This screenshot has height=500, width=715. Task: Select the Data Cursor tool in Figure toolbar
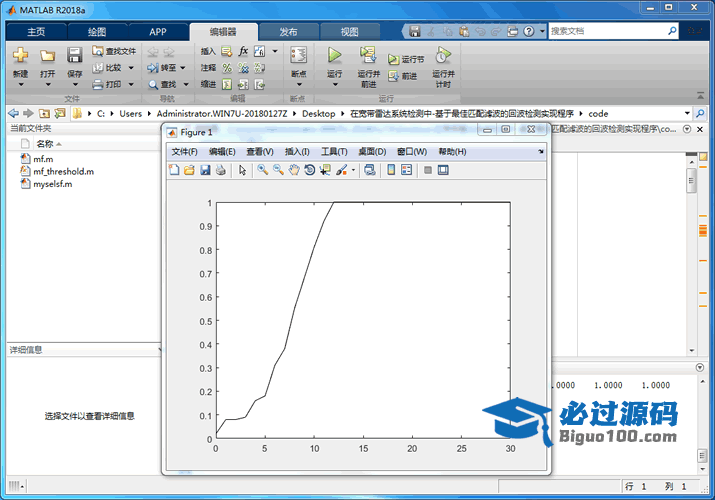tap(325, 170)
